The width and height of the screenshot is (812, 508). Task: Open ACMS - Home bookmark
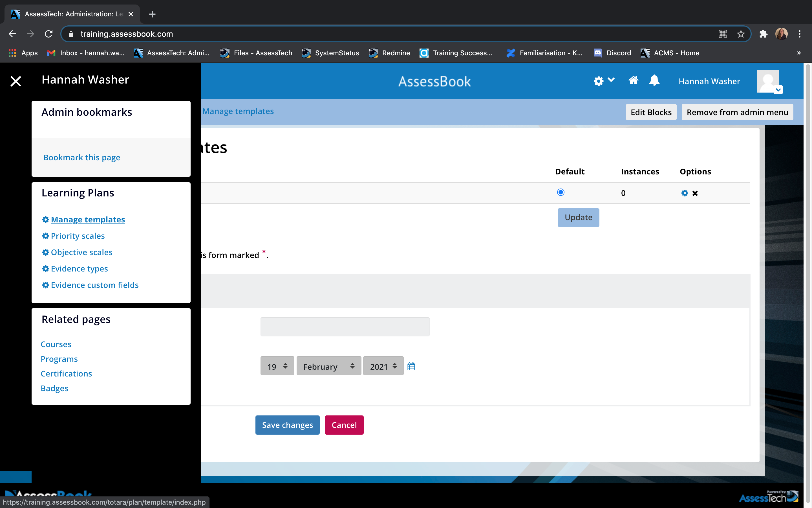click(x=670, y=53)
